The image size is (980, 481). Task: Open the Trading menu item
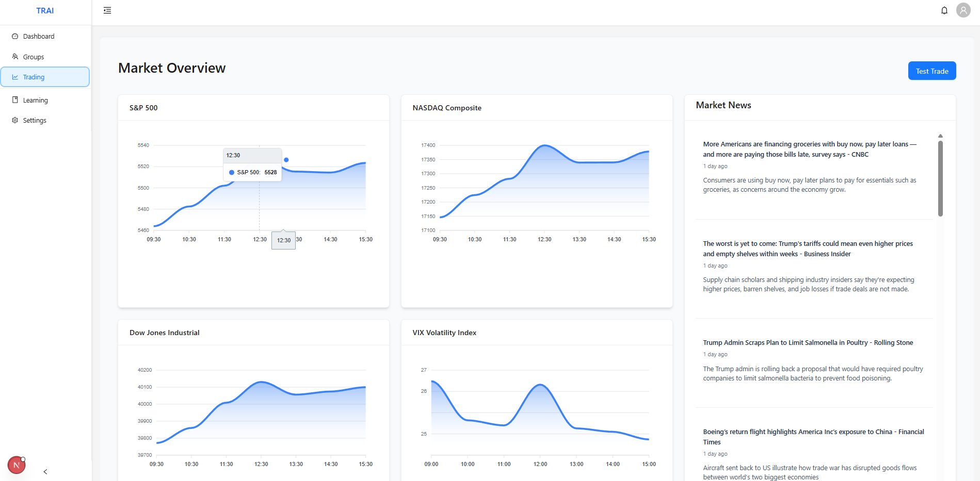[45, 77]
